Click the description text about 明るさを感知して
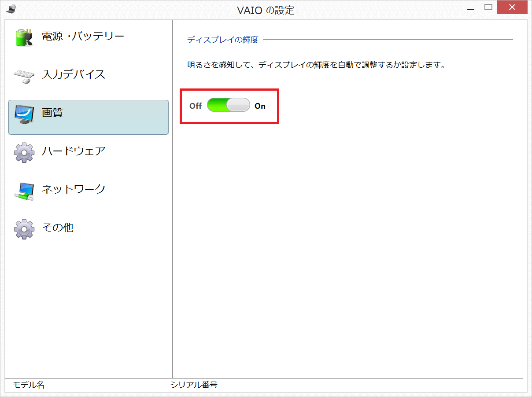532x397 pixels. tap(317, 65)
